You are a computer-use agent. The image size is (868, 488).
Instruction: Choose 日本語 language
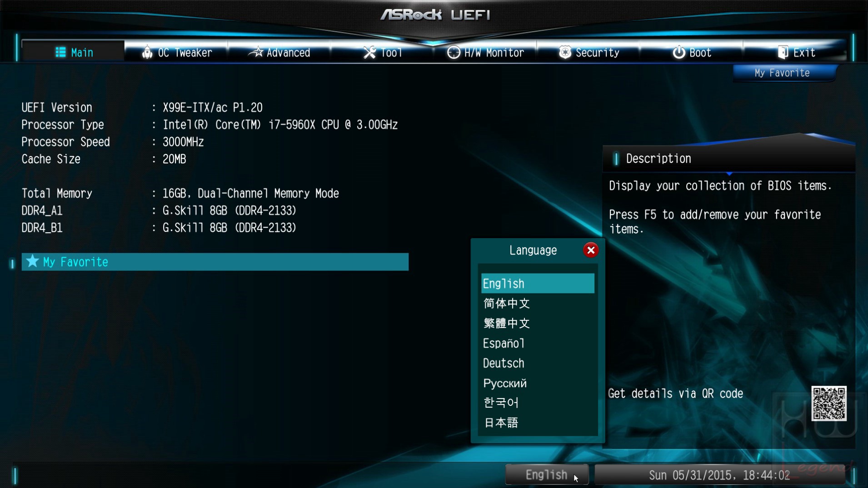(538, 423)
